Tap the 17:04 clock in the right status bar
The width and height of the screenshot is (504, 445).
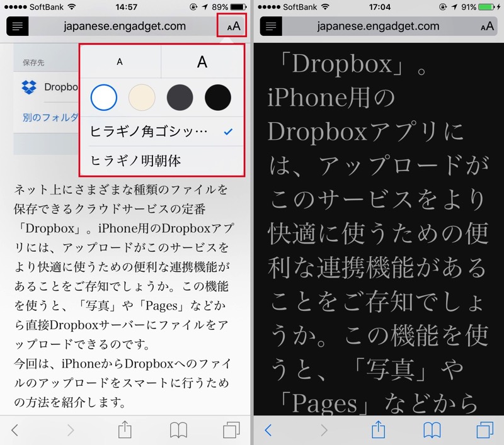tap(380, 7)
